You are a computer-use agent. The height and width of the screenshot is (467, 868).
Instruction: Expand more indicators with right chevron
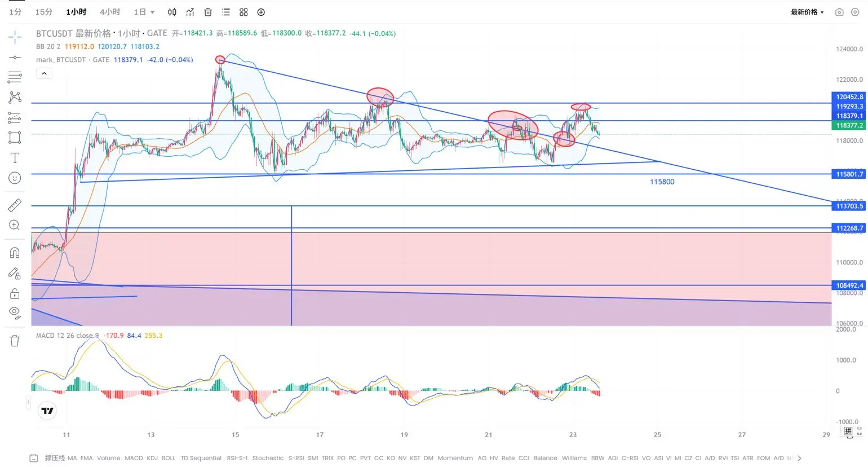click(x=799, y=458)
